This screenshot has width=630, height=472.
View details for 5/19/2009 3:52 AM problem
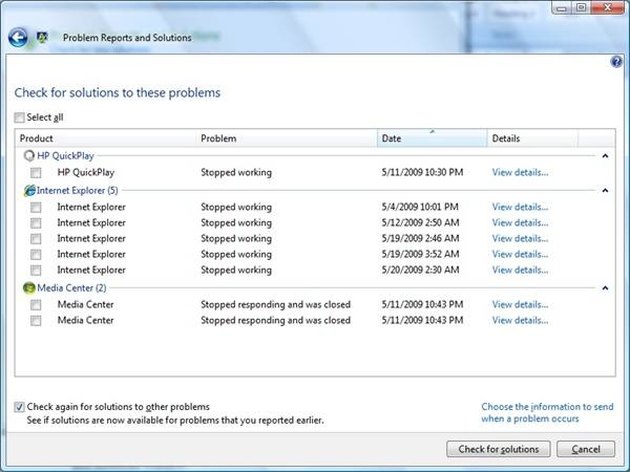tap(520, 254)
